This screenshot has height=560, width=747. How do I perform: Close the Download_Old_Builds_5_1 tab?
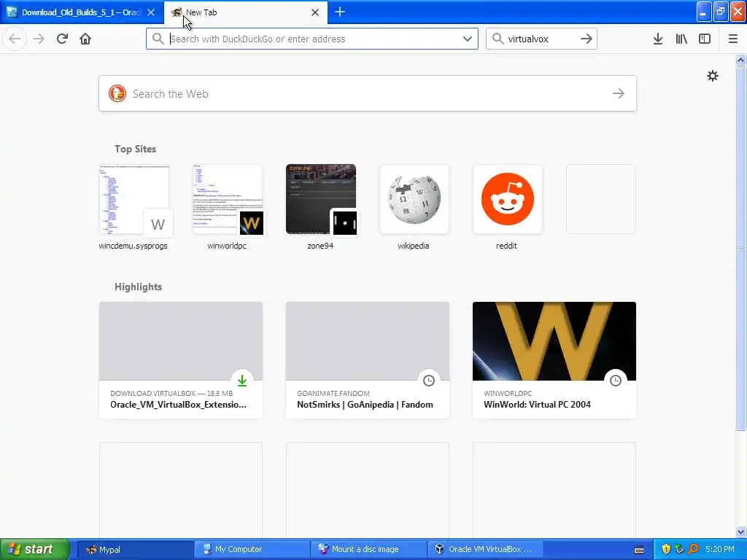(x=151, y=12)
